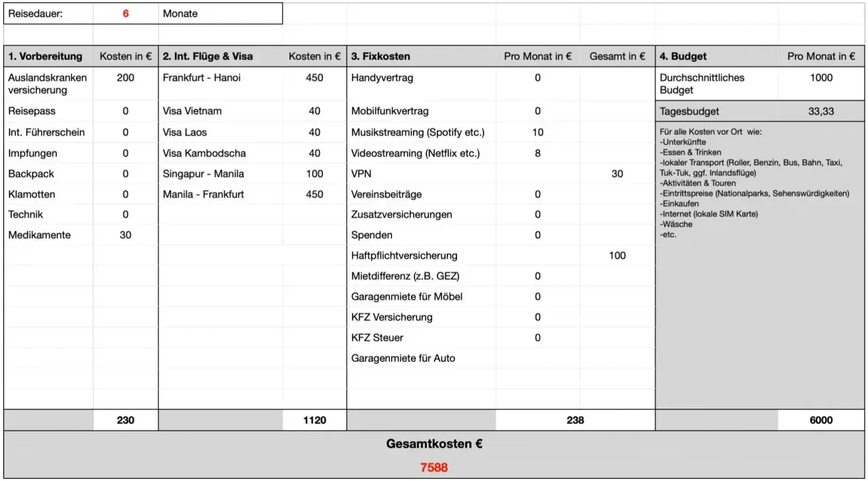Click the Spenden cell
868x481 pixels.
coord(421,235)
